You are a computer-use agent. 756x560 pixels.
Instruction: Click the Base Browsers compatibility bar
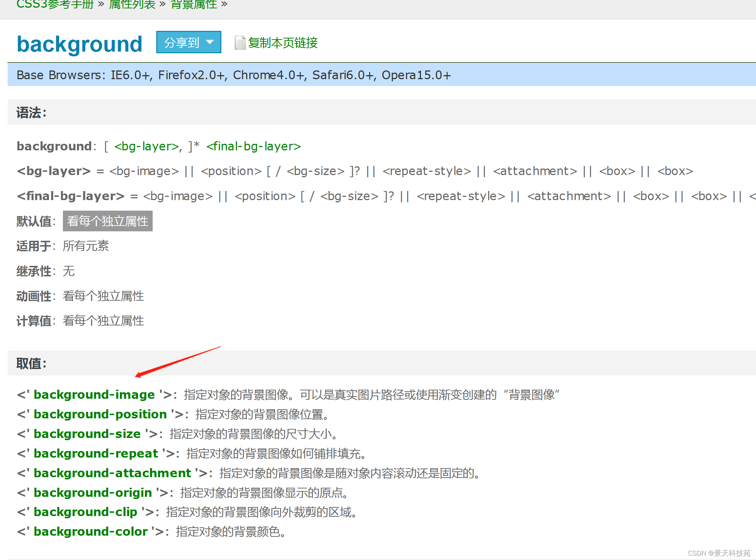[x=233, y=75]
